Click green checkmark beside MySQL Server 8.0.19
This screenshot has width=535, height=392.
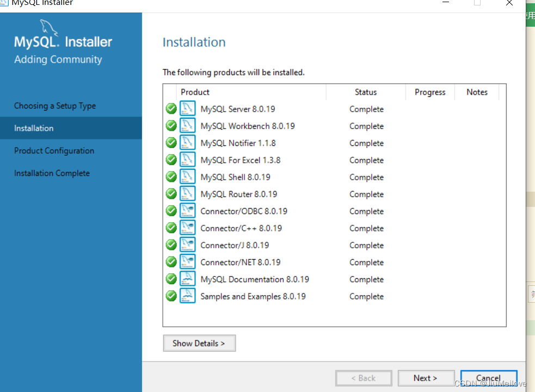click(x=171, y=108)
